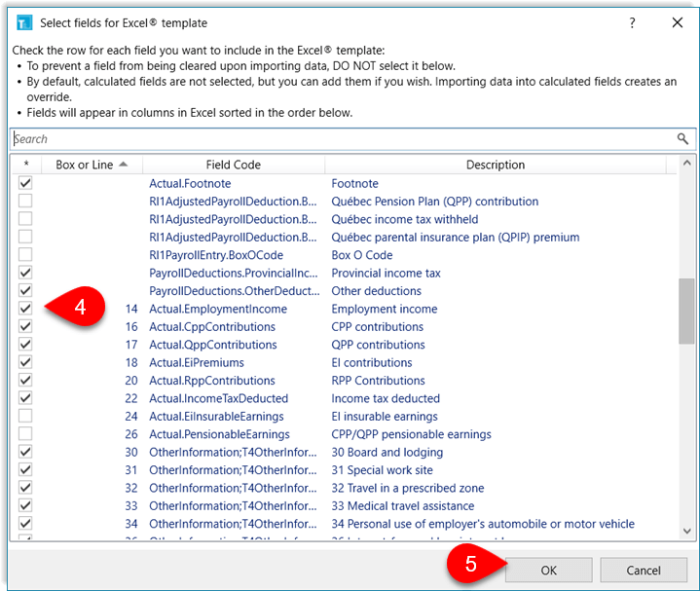700x591 pixels.
Task: Select the Actual.CppContributions field code
Action: [212, 327]
